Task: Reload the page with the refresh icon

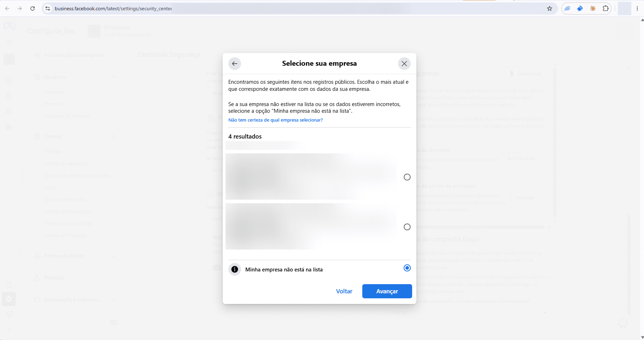Action: click(x=33, y=8)
